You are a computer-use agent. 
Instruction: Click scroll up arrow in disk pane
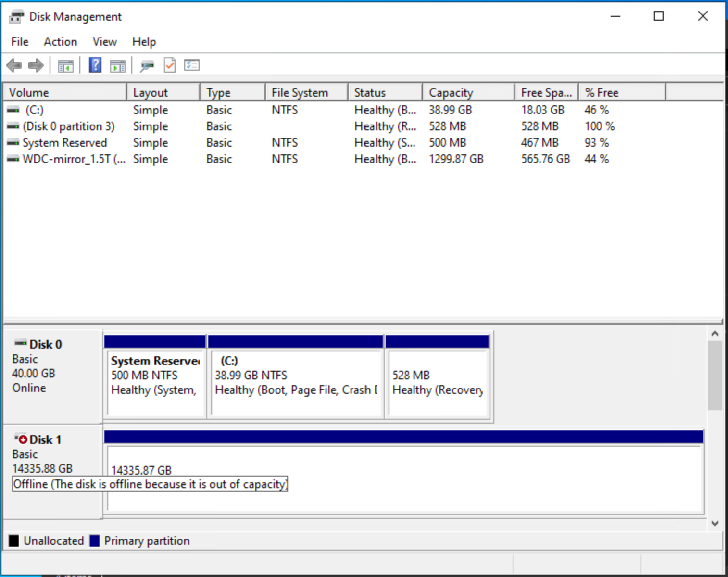pos(715,333)
